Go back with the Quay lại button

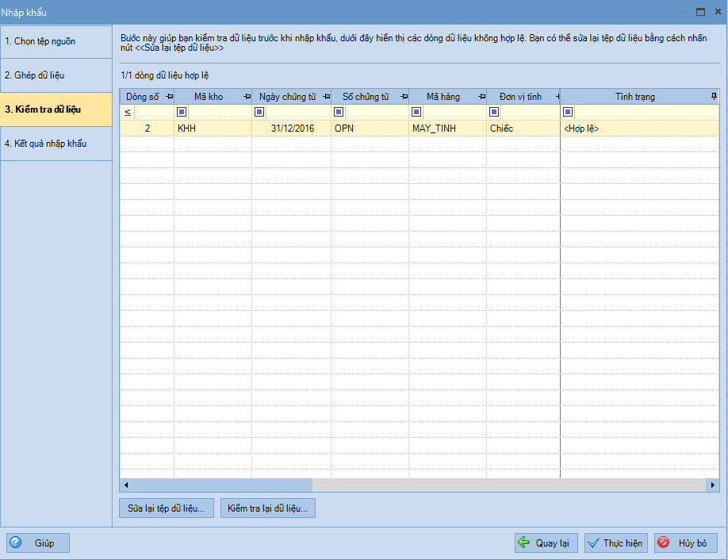click(x=546, y=543)
